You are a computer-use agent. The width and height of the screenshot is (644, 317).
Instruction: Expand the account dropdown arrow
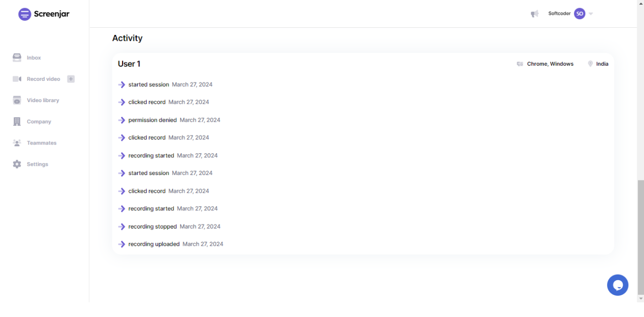click(x=591, y=14)
